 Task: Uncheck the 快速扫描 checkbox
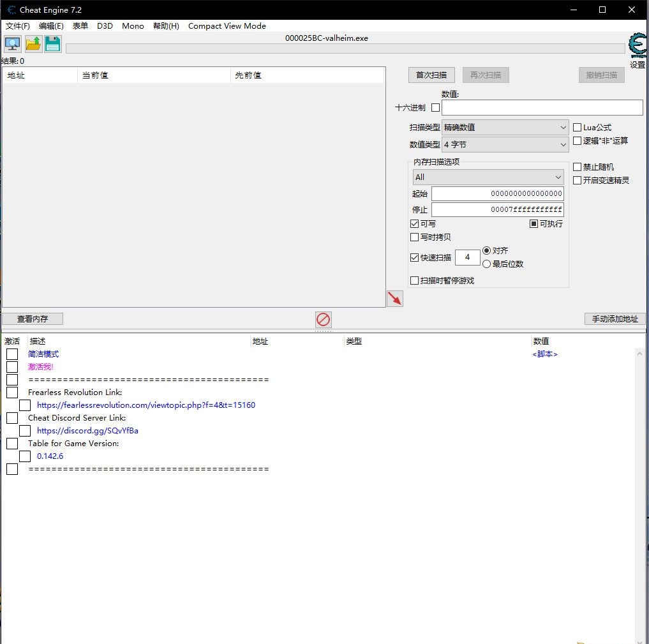click(x=415, y=258)
